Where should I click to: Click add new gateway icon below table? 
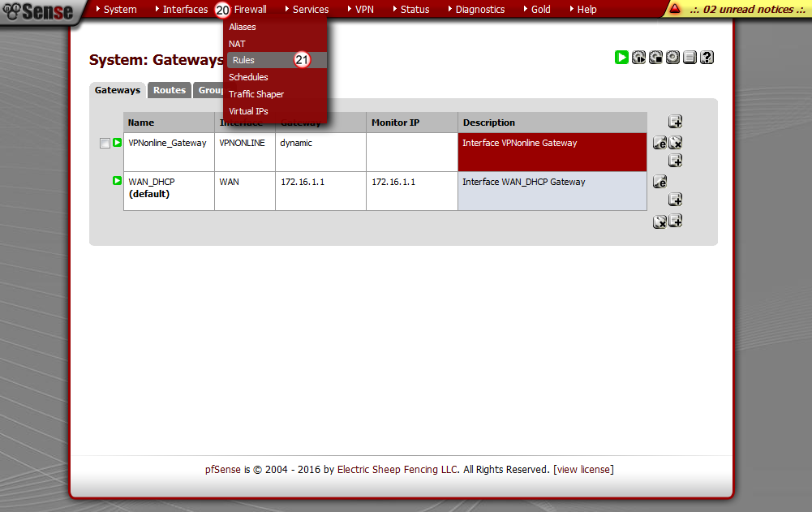[675, 221]
